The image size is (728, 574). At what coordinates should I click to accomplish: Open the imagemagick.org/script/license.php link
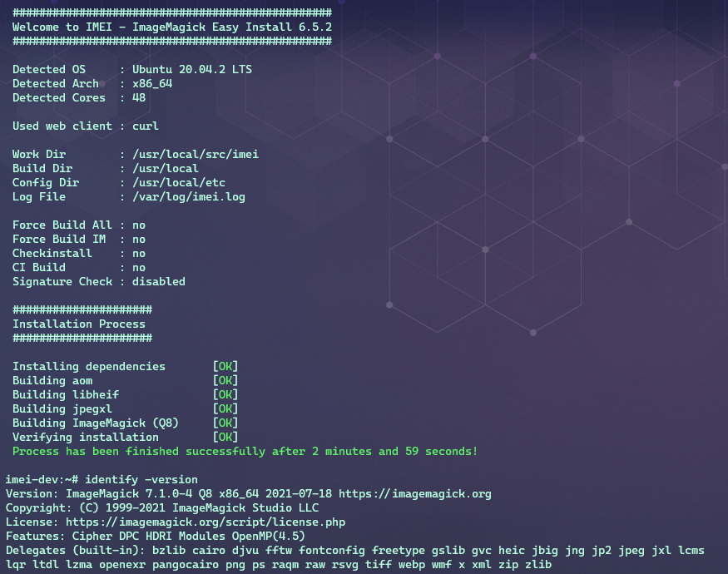[x=206, y=522]
